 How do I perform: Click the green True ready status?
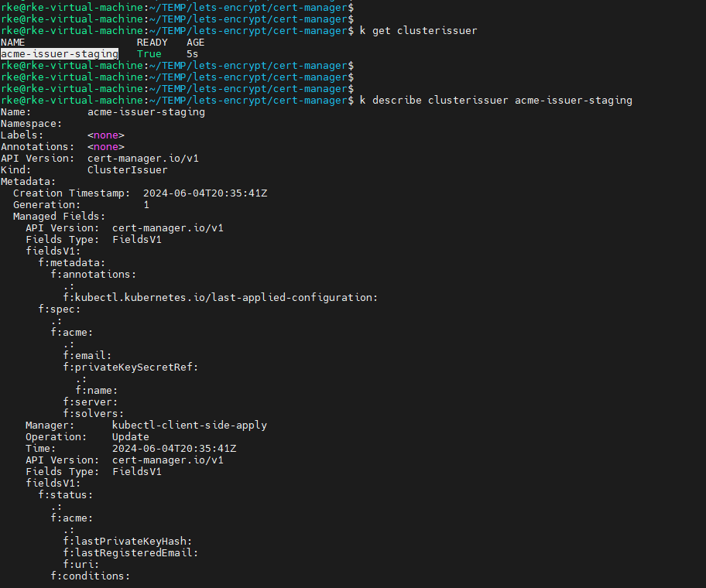click(x=149, y=54)
